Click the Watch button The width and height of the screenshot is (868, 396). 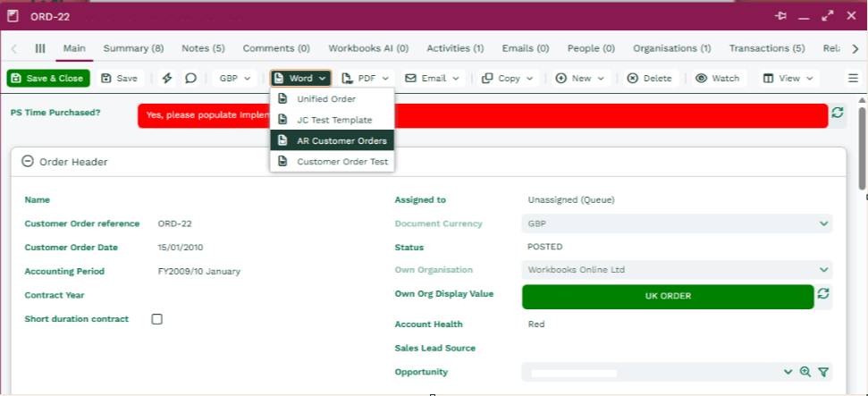coord(719,78)
